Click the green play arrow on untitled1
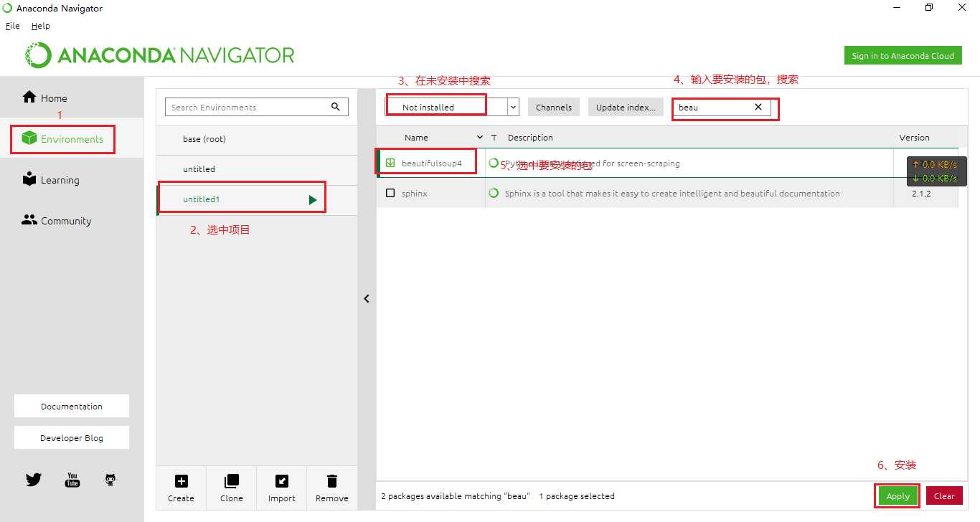The height and width of the screenshot is (522, 980). pos(313,199)
